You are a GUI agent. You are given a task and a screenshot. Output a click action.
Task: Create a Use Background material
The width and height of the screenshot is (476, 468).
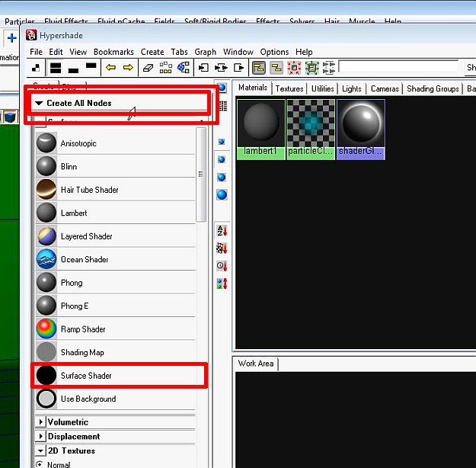(116, 399)
